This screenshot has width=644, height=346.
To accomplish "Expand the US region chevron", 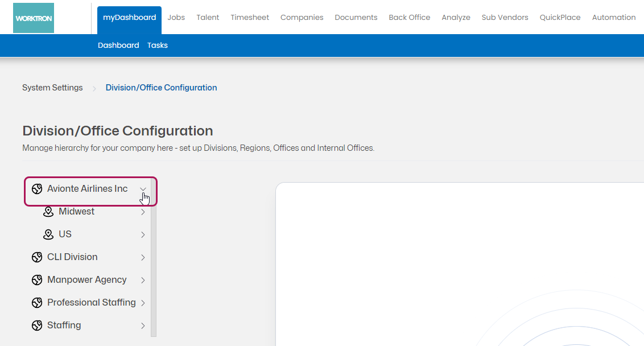I will [x=143, y=234].
